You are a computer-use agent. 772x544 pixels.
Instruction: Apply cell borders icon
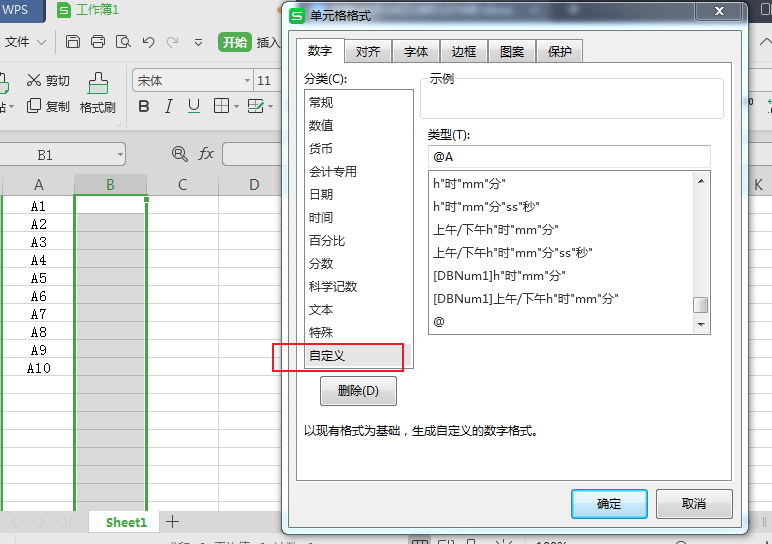click(x=221, y=106)
